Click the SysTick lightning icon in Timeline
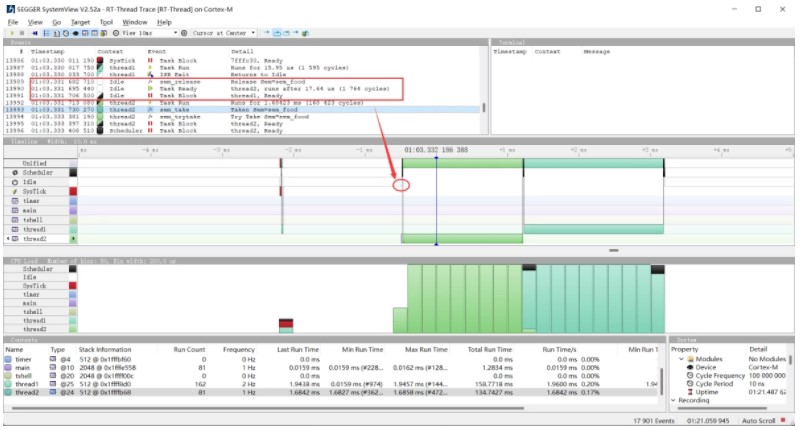This screenshot has width=803, height=430. tap(15, 191)
